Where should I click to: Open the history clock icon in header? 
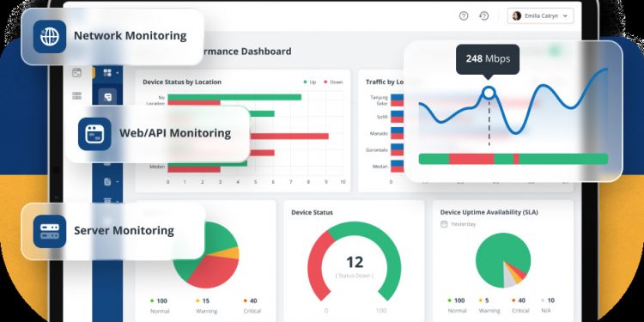483,16
